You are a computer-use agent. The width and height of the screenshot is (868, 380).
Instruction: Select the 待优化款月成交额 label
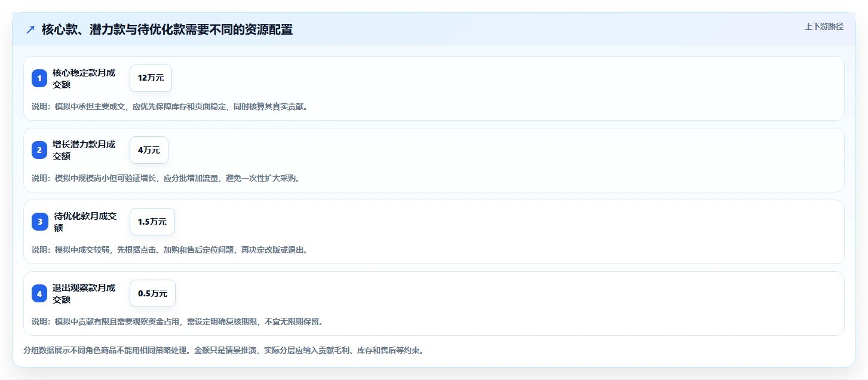pos(85,222)
